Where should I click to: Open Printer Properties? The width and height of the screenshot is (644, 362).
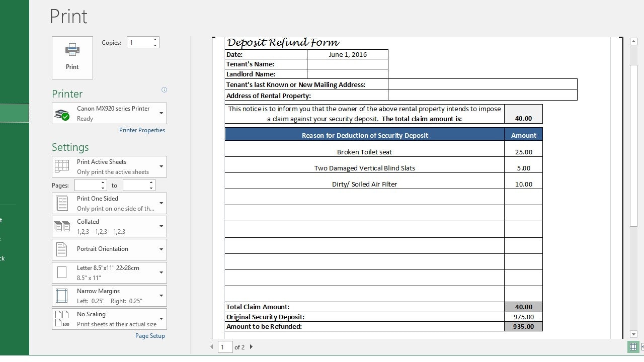[142, 130]
